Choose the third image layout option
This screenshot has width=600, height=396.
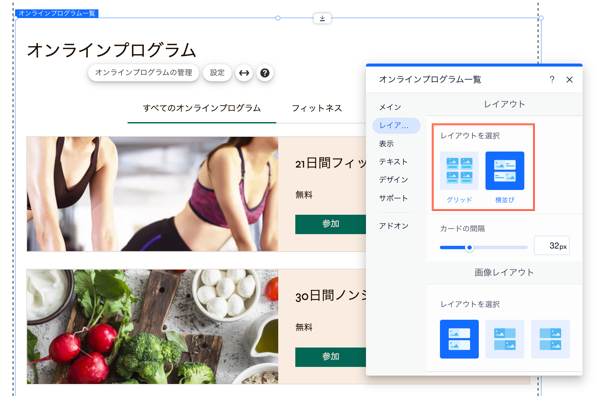coord(550,339)
